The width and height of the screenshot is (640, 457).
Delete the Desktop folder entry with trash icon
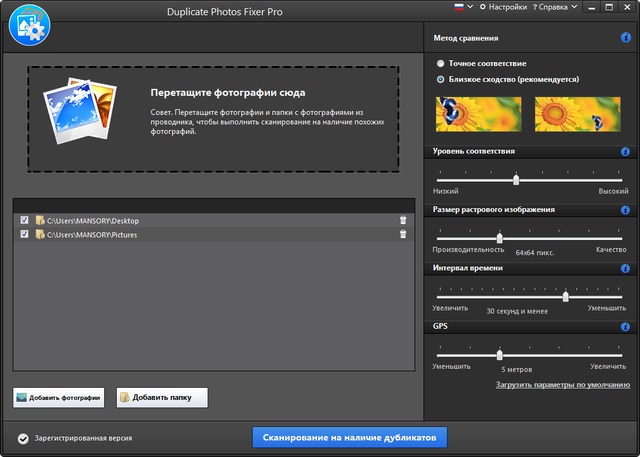403,220
